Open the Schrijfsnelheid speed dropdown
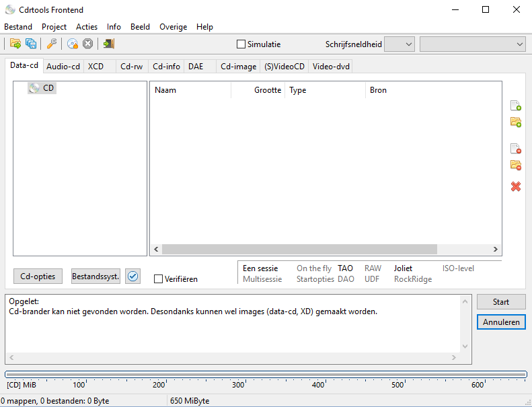 coord(400,44)
